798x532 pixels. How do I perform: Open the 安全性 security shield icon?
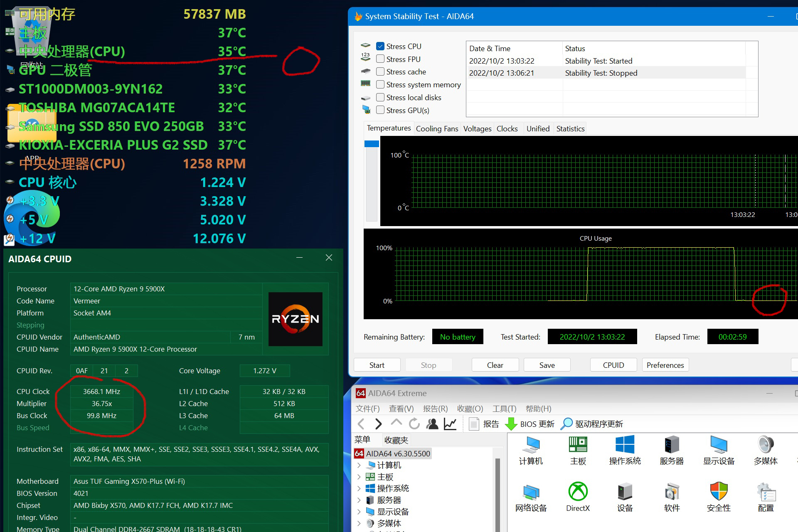[x=719, y=492]
